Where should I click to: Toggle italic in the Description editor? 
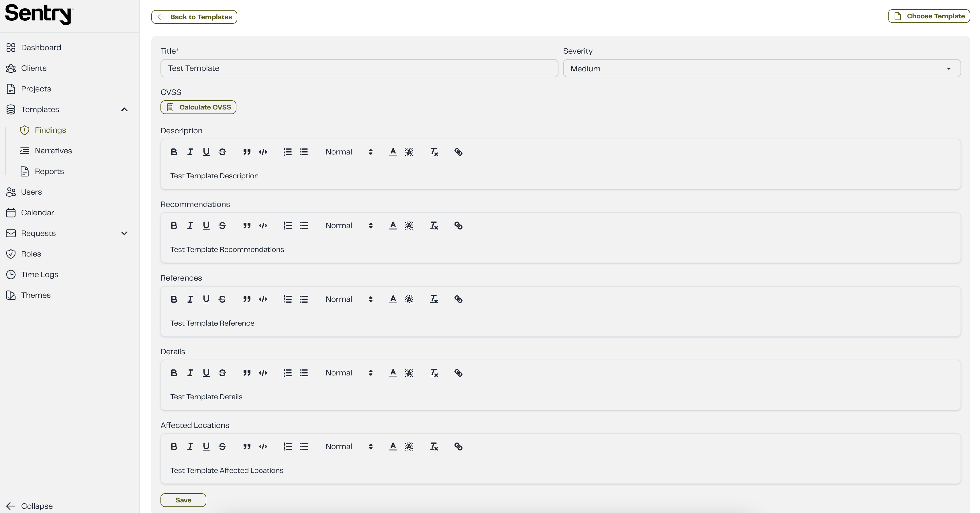(x=190, y=152)
